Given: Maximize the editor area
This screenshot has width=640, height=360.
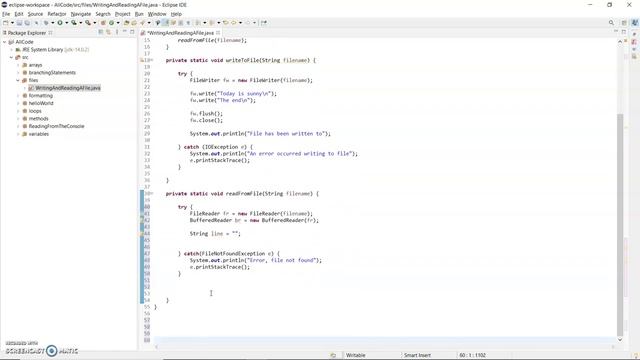Looking at the screenshot, I should [624, 32].
